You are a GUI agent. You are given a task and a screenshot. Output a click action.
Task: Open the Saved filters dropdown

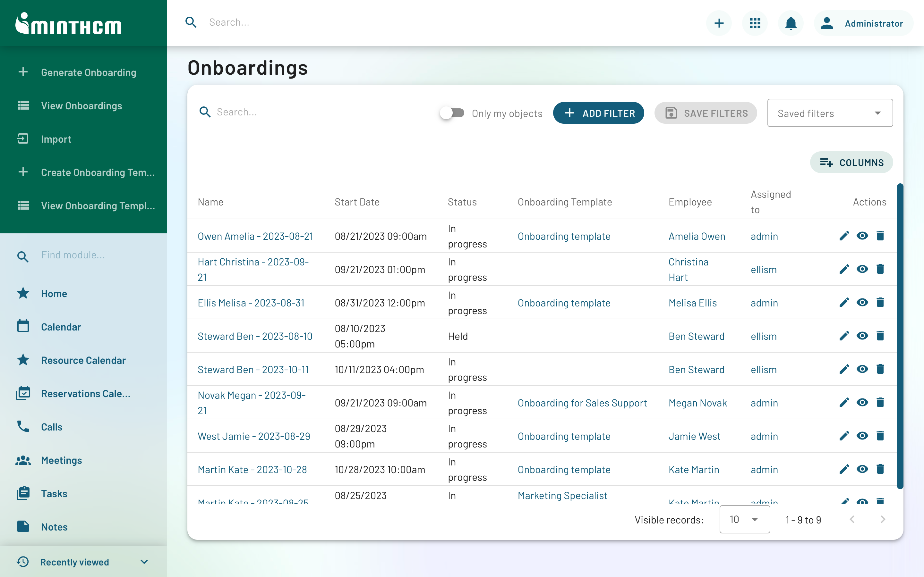point(830,113)
